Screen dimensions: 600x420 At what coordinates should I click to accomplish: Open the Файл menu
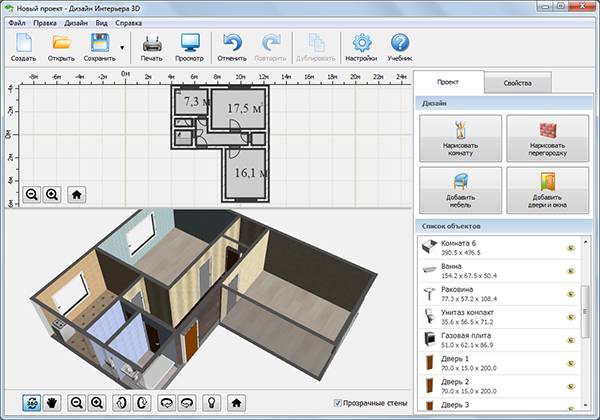[17, 23]
